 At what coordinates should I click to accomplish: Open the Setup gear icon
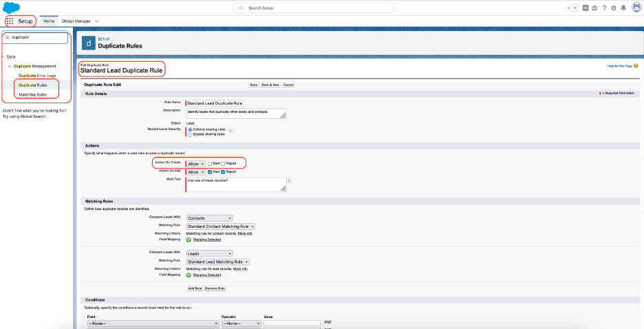[613, 8]
